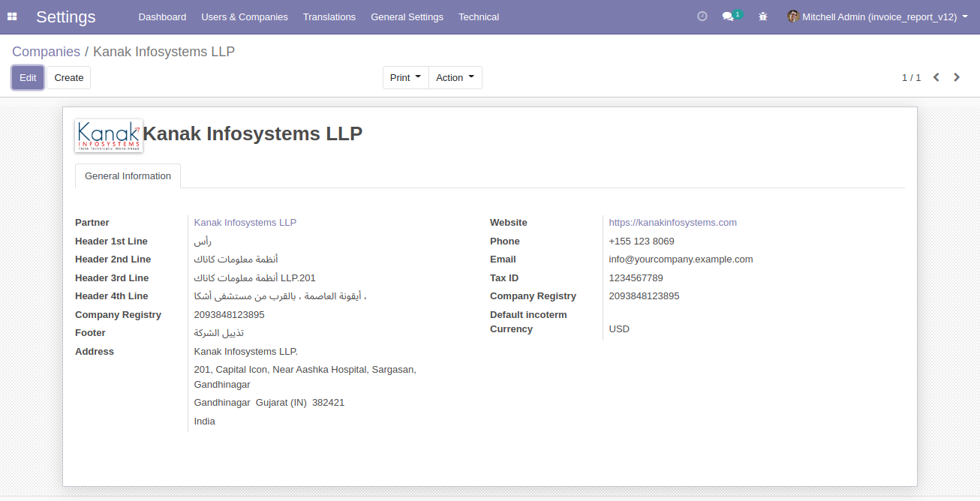Open the Technical menu
This screenshot has width=980, height=501.
(x=479, y=16)
